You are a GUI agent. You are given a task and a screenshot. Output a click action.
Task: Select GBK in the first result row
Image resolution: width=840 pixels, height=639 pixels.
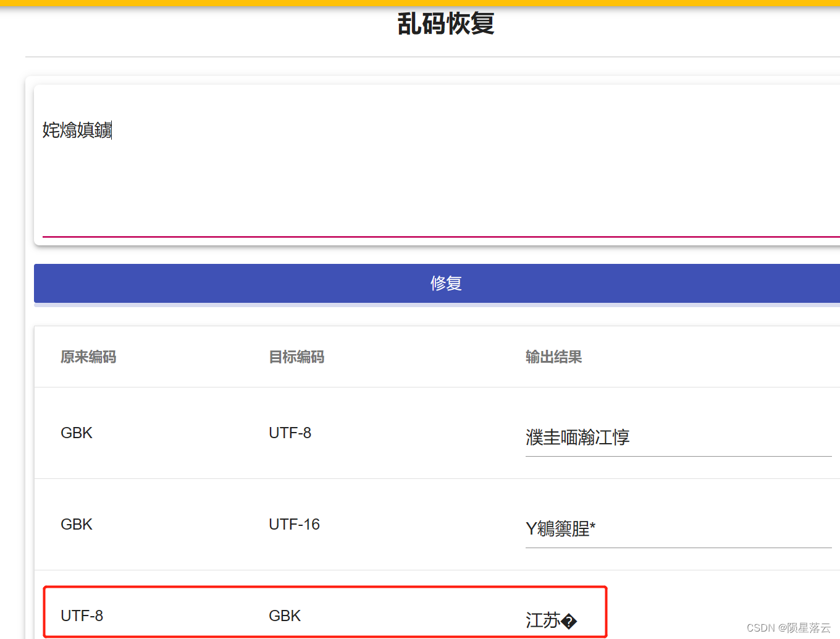[76, 433]
